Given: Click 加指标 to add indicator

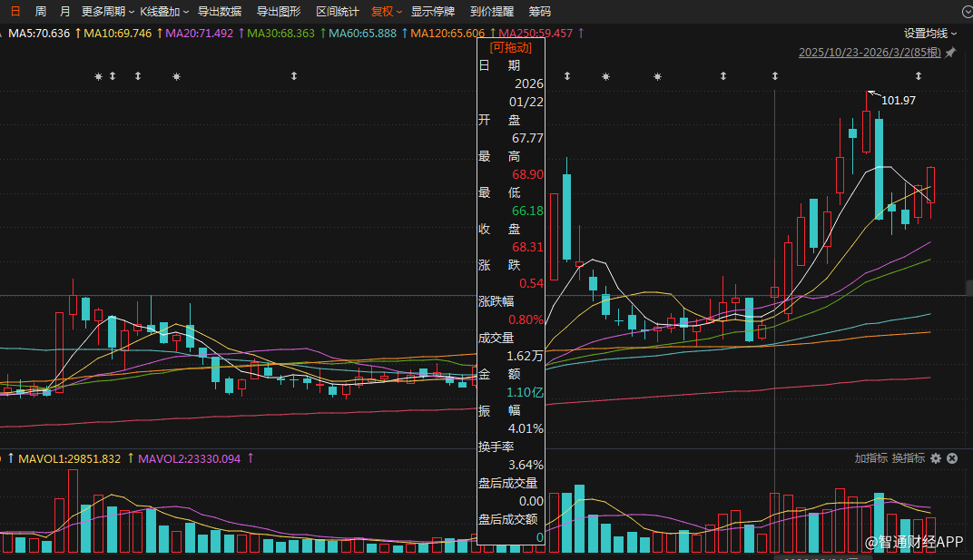Looking at the screenshot, I should (x=870, y=458).
